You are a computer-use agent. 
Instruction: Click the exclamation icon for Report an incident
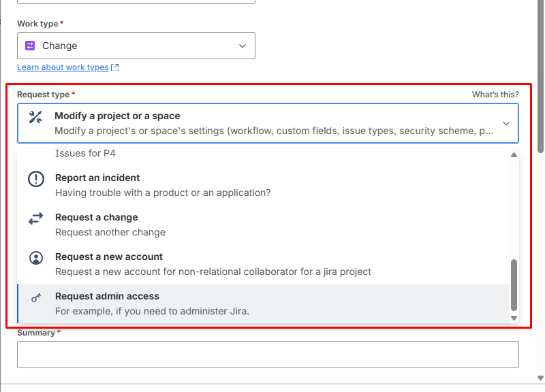(35, 179)
